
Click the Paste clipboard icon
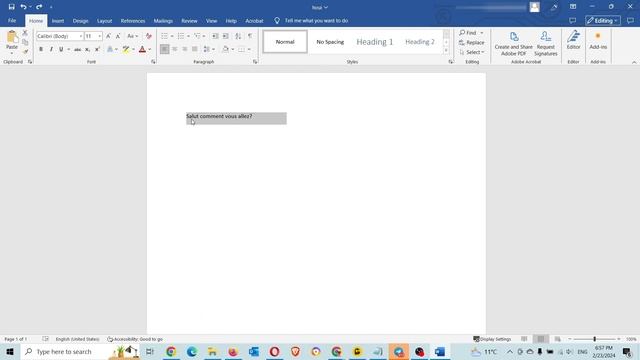pos(12,38)
